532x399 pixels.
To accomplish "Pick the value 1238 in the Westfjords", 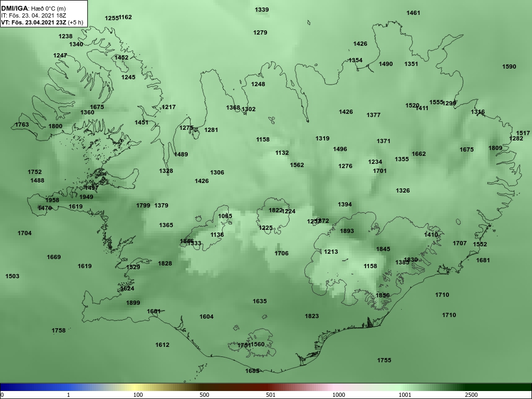I will [x=65, y=36].
